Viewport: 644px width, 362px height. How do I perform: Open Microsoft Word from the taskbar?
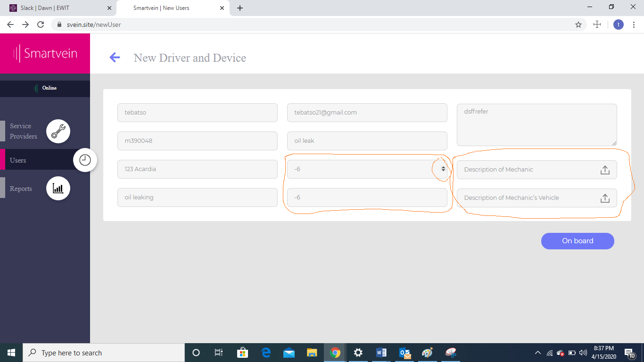pyautogui.click(x=381, y=353)
